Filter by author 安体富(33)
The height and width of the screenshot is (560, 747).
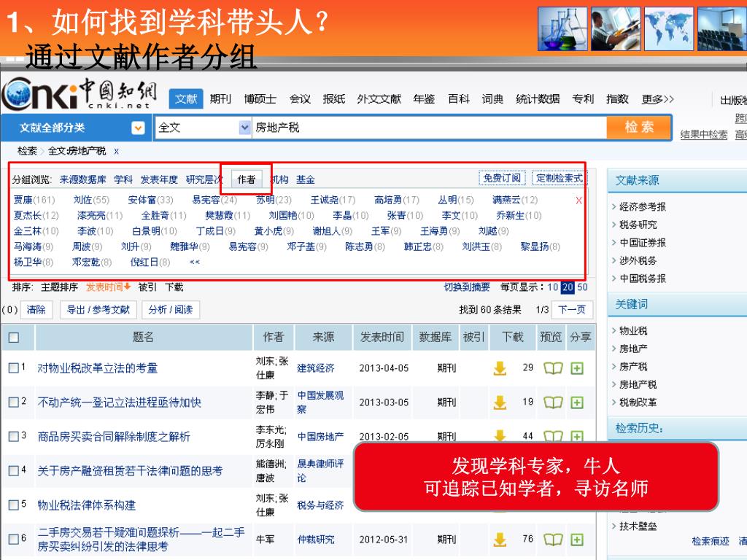point(150,200)
